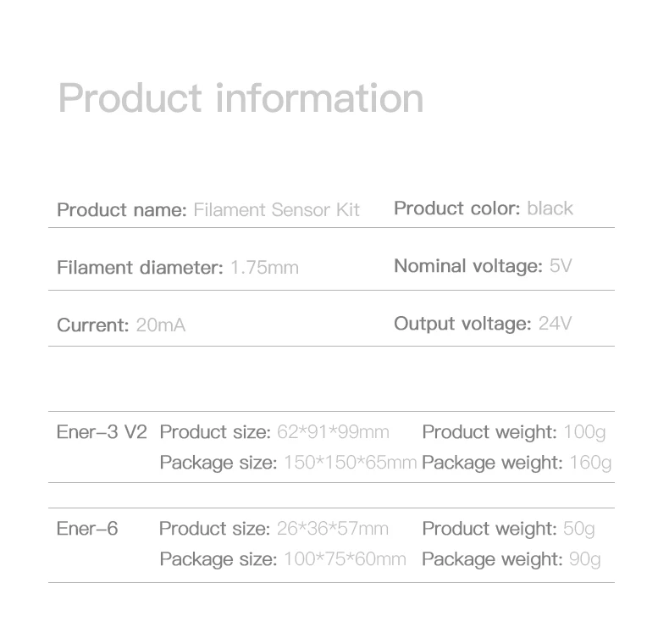Click the 5V voltage value
The width and height of the screenshot is (669, 644).
click(x=561, y=266)
